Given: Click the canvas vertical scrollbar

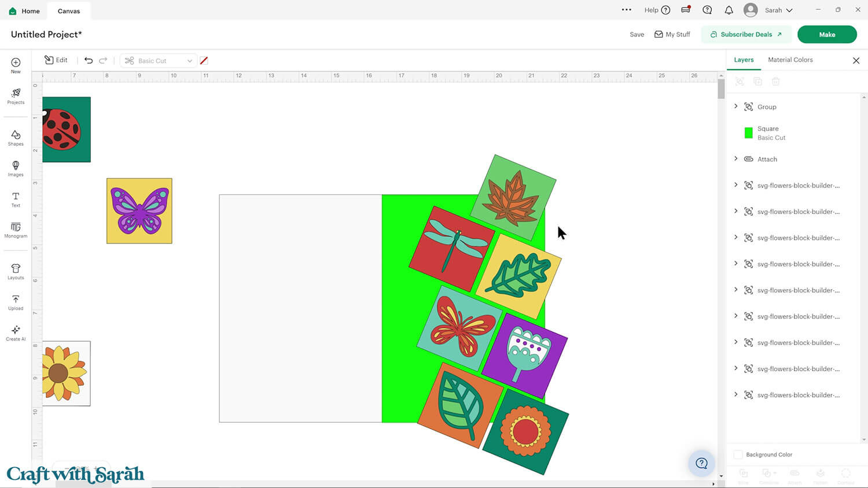Looking at the screenshot, I should click(721, 90).
